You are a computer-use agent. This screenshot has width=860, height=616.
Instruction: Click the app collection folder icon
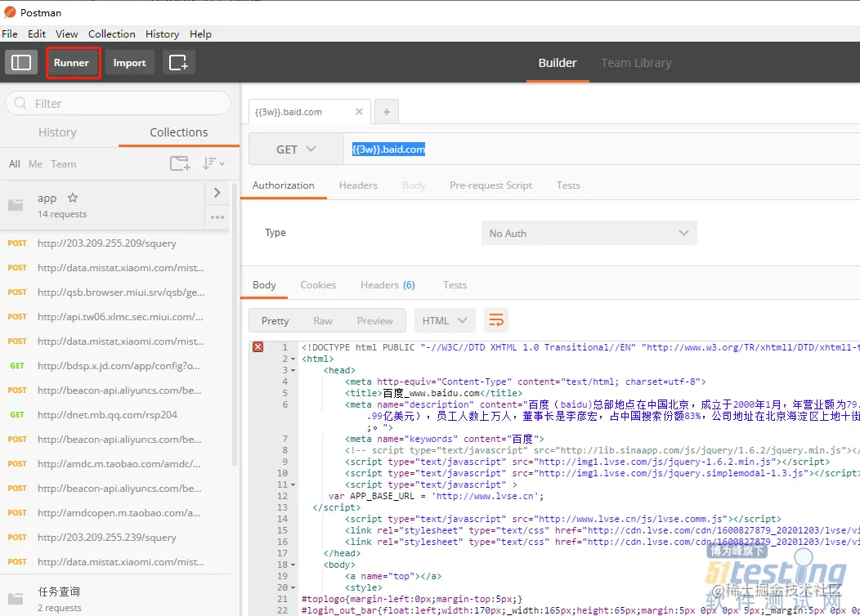click(16, 206)
